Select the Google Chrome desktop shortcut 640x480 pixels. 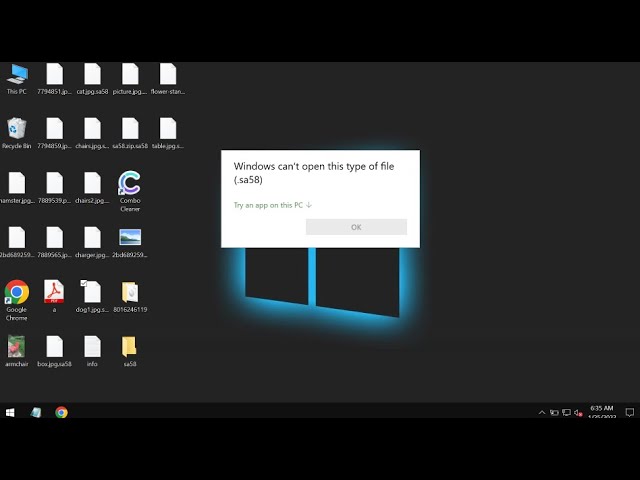[16, 292]
